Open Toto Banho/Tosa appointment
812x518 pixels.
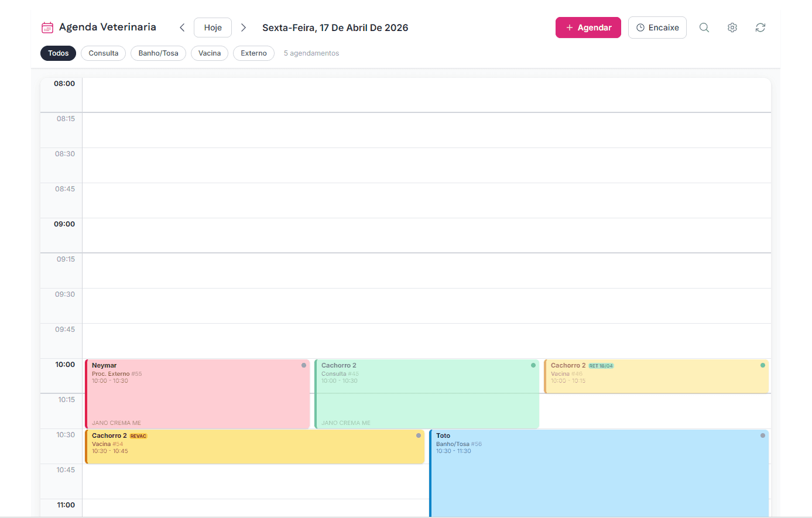tap(599, 473)
